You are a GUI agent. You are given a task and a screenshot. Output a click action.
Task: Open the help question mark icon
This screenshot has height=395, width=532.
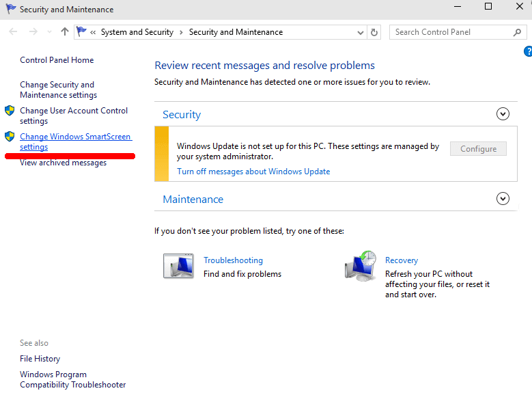click(x=528, y=51)
